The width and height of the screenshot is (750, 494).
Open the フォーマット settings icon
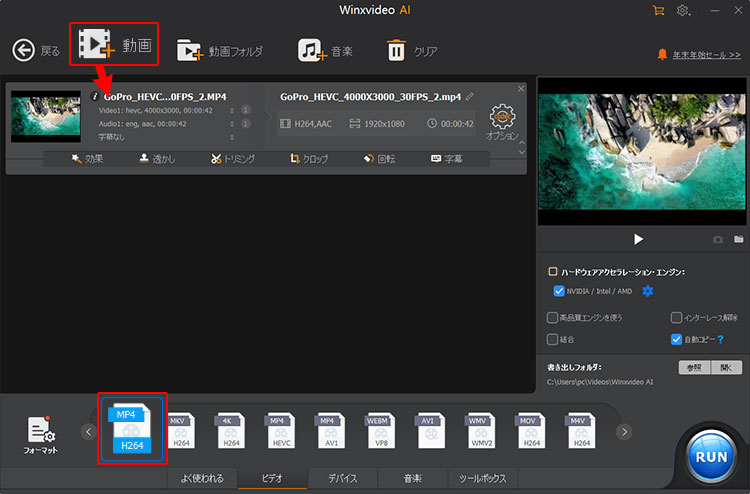click(x=41, y=431)
